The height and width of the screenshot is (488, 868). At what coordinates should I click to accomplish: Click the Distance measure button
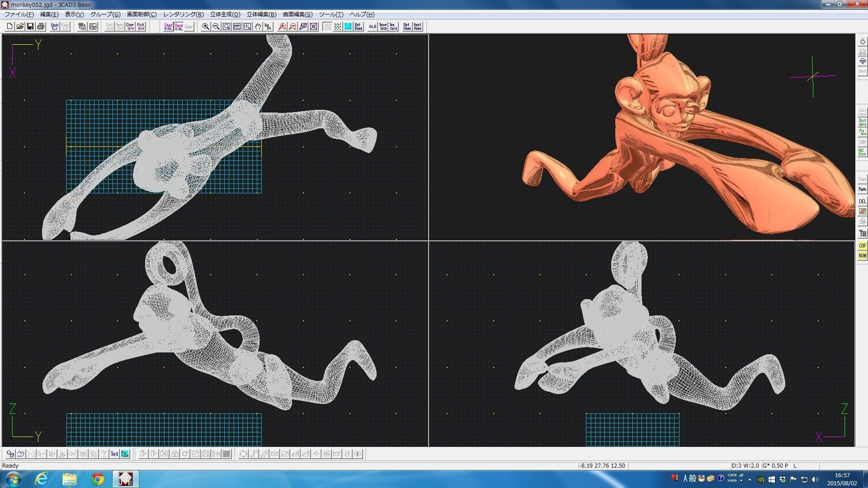(862, 122)
